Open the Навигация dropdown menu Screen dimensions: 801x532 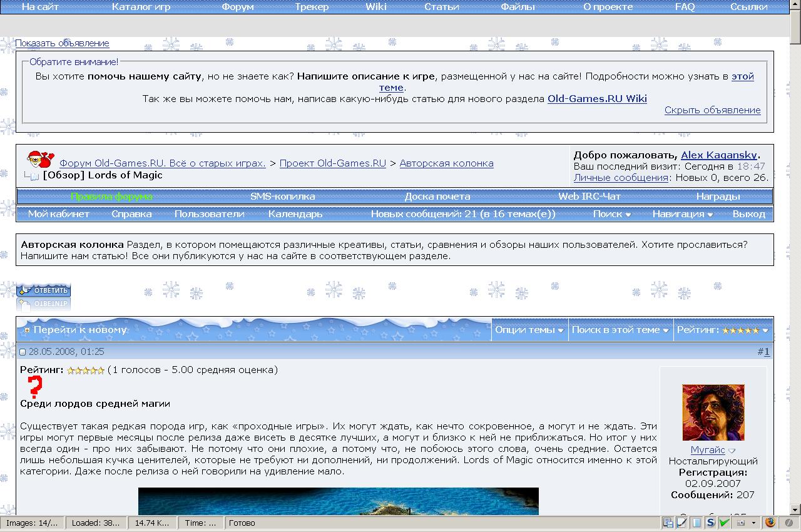click(x=682, y=214)
